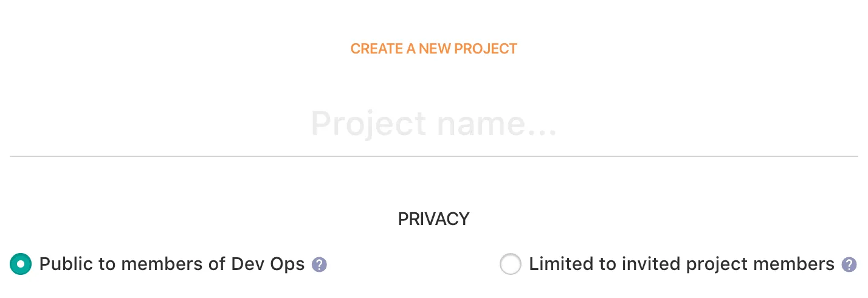Show help about public project privacy
The image size is (868, 298).
coord(319,265)
